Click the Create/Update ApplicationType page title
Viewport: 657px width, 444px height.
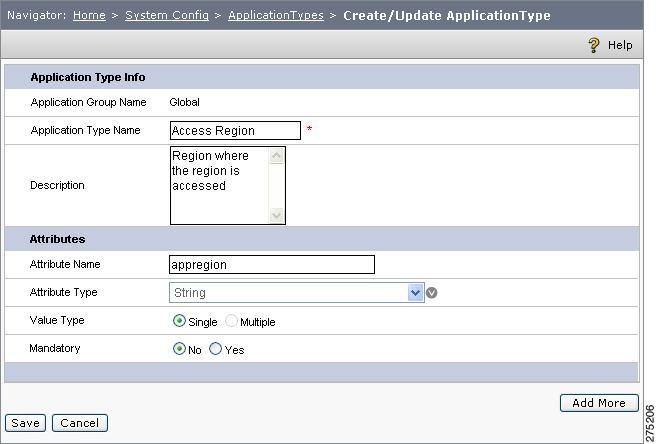click(x=447, y=15)
